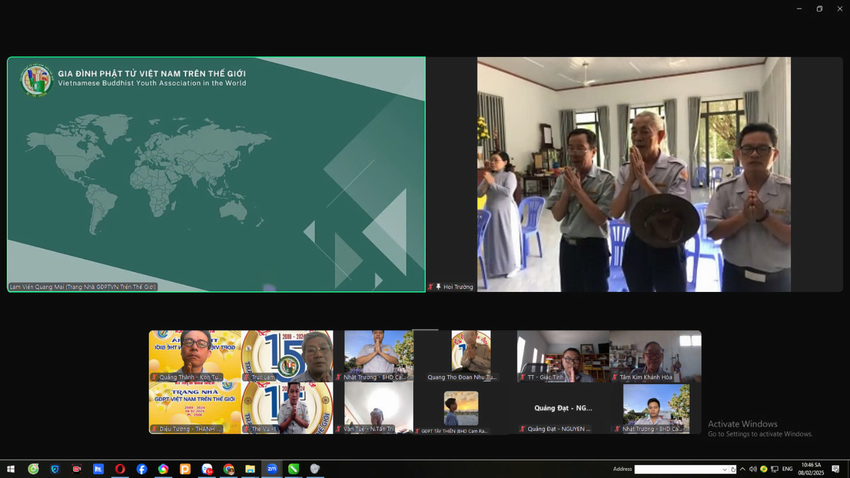This screenshot has width=850, height=478.
Task: Switch to Google Chrome on the taskbar
Action: pyautogui.click(x=228, y=469)
